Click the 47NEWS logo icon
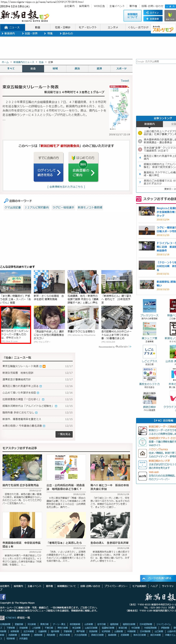This screenshot has height=644, width=176. coord(2,618)
